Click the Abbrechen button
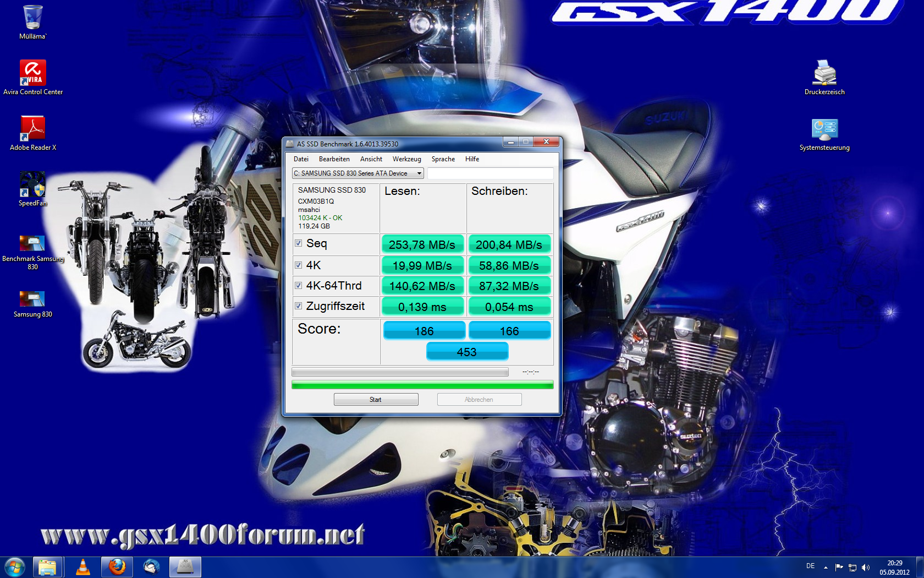This screenshot has width=924, height=578. [x=479, y=400]
